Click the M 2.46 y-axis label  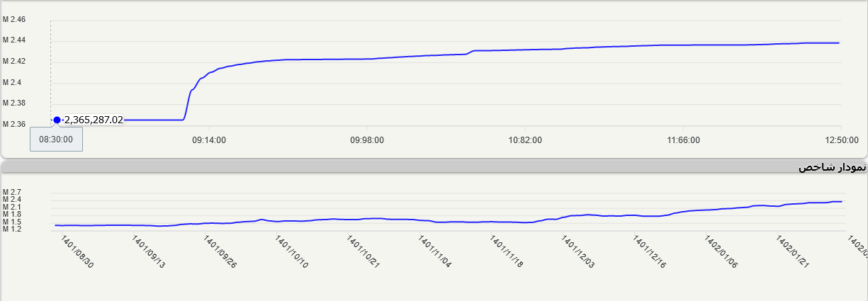(x=14, y=19)
